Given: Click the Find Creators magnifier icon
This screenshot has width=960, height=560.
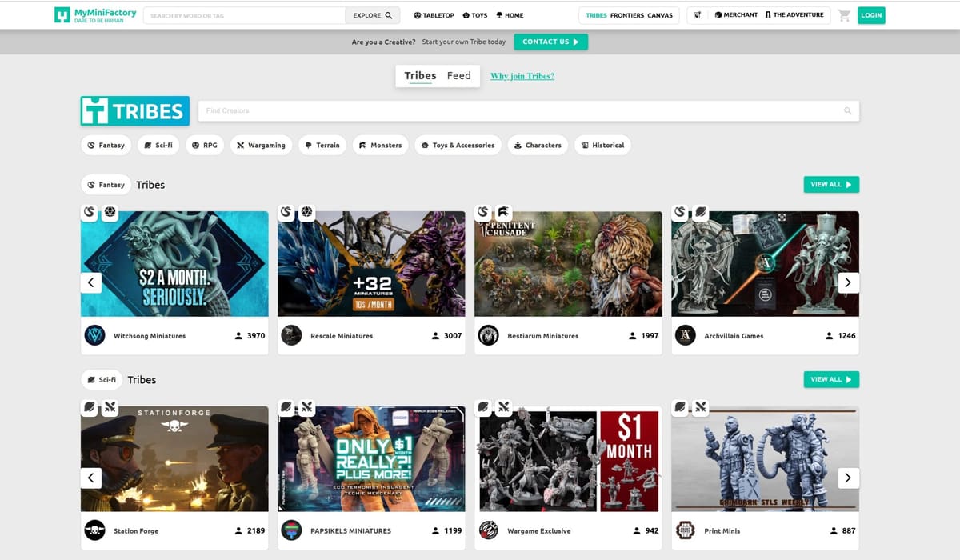Looking at the screenshot, I should tap(848, 111).
